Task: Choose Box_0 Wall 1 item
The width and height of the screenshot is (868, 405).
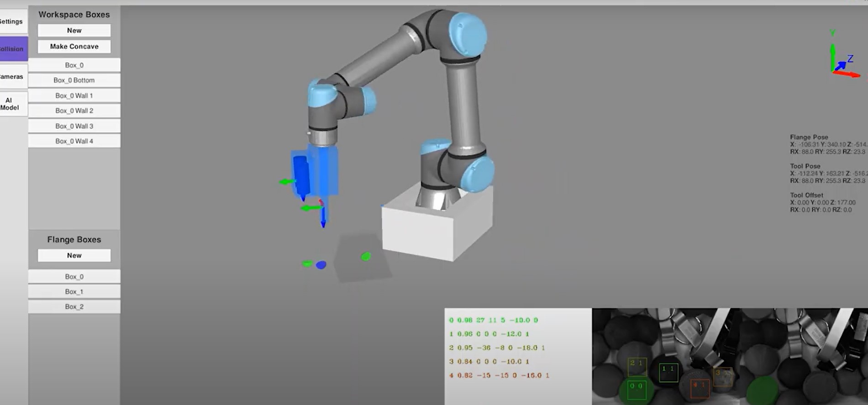Action: coord(74,96)
